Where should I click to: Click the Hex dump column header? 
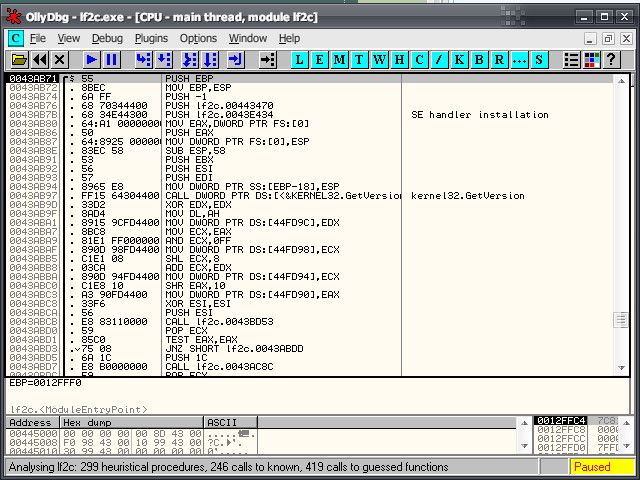point(132,422)
